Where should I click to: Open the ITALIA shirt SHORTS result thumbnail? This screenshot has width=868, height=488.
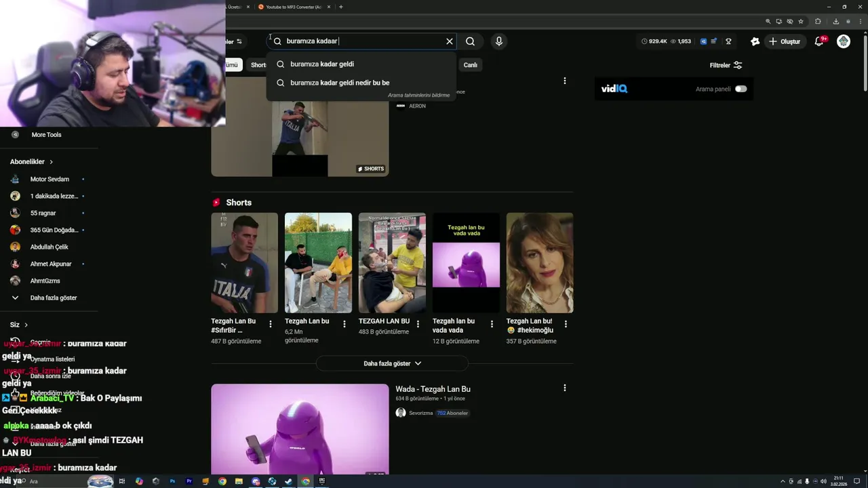[x=300, y=126]
